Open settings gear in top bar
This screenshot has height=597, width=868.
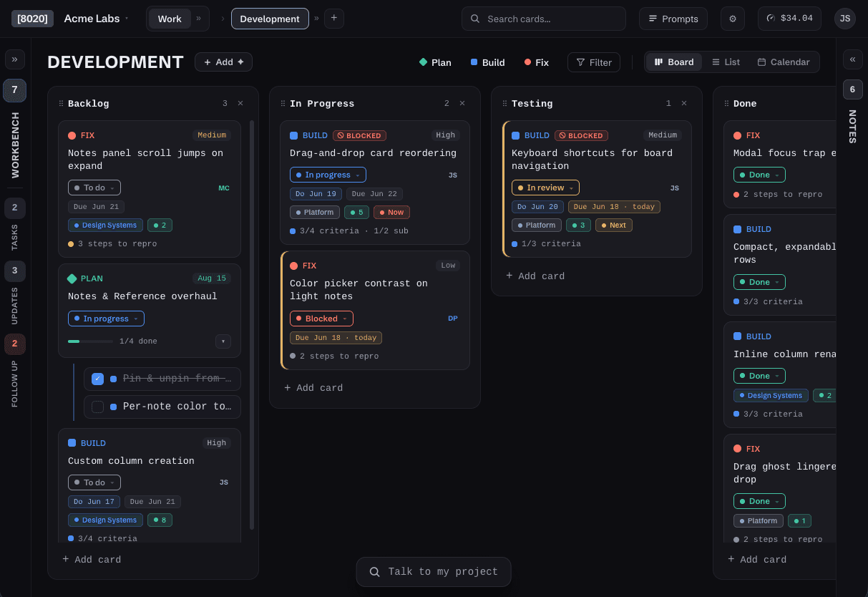pos(732,19)
